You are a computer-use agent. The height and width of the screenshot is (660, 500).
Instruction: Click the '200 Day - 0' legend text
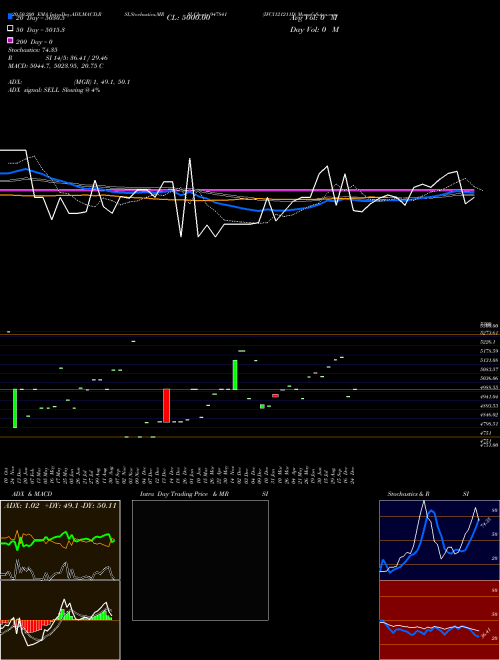(34, 42)
